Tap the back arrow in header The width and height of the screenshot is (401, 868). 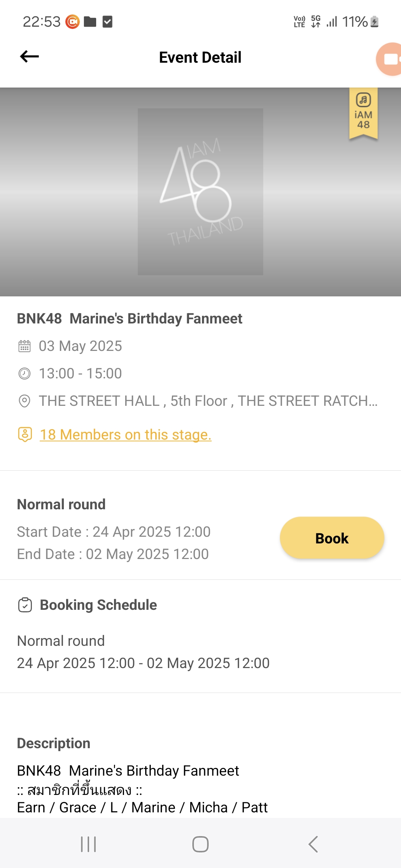click(x=29, y=57)
